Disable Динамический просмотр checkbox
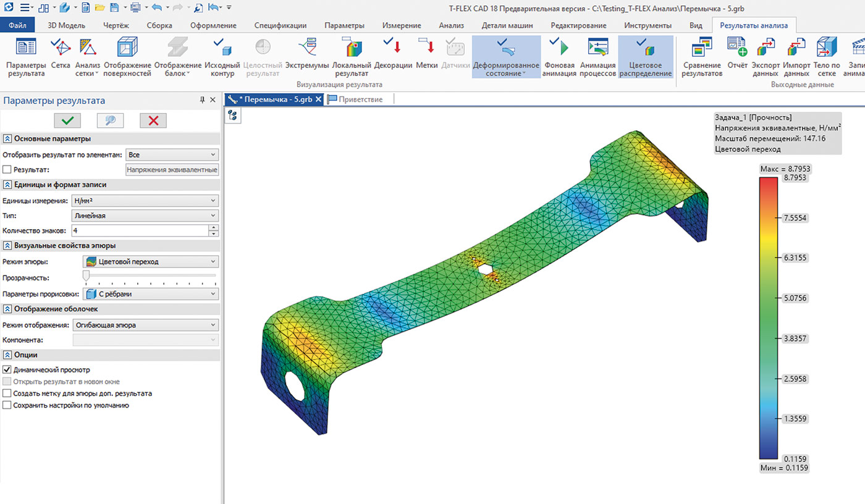Screen dimensions: 865x504 (7, 370)
